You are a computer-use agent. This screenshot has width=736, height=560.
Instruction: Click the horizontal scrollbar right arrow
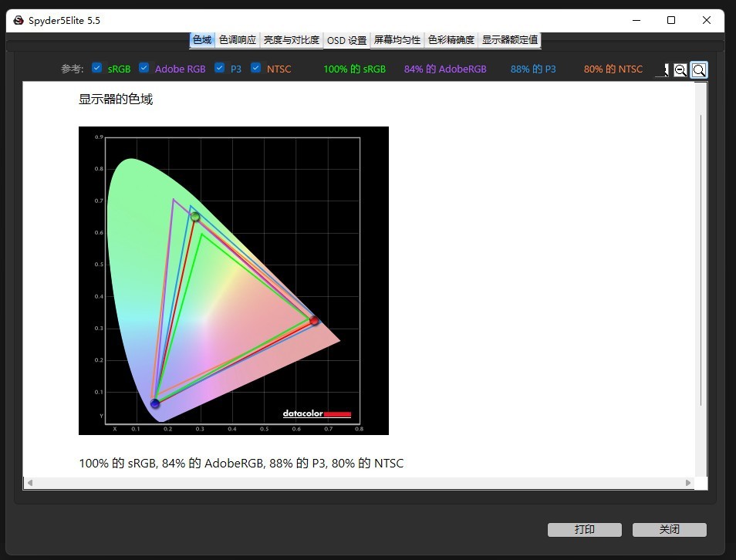coord(688,483)
